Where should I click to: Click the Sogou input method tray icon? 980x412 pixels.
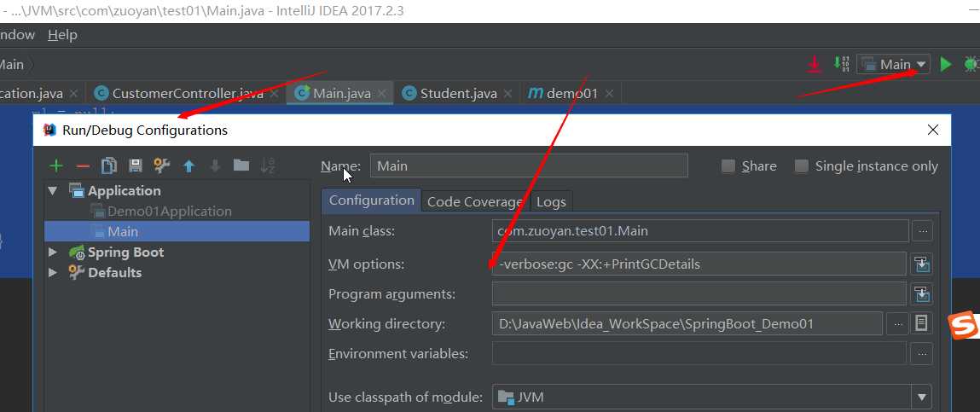pyautogui.click(x=963, y=324)
